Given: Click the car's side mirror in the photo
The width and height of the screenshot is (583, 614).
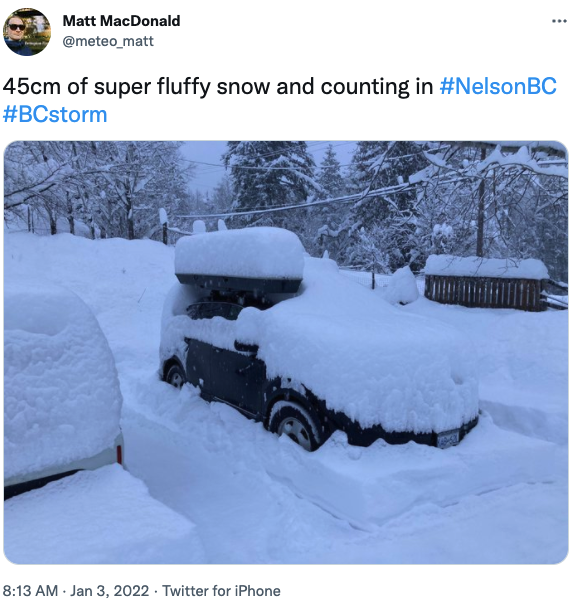Looking at the screenshot, I should pyautogui.click(x=245, y=347).
